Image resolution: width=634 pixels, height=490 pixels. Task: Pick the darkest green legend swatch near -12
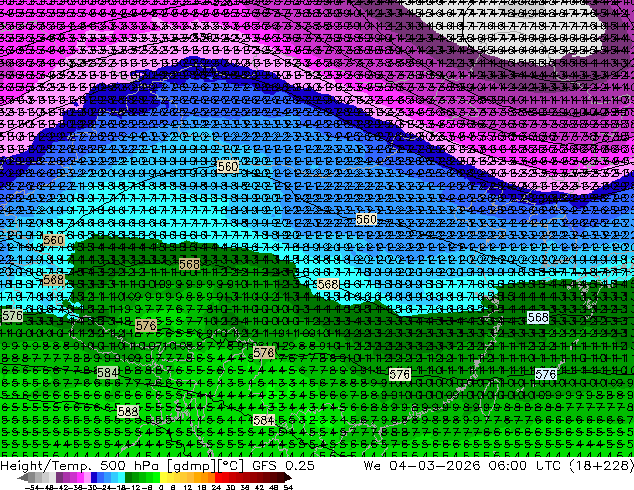click(129, 477)
